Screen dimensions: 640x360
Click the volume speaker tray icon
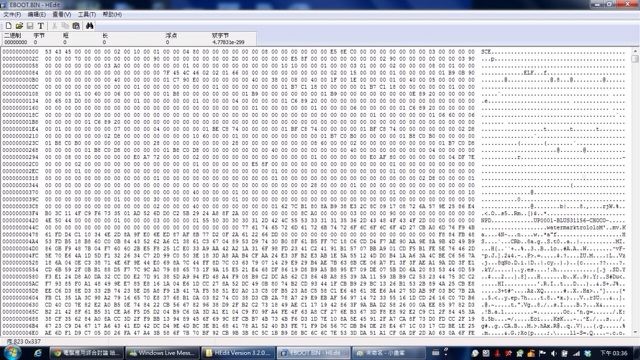553,353
